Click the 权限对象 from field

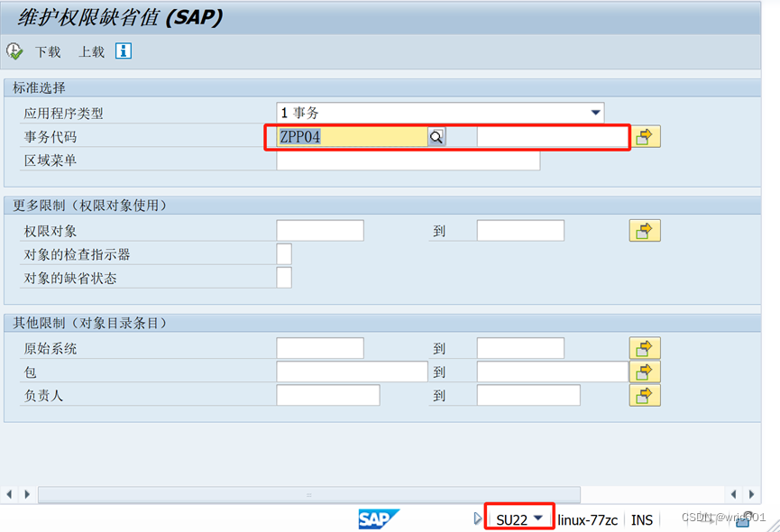320,231
